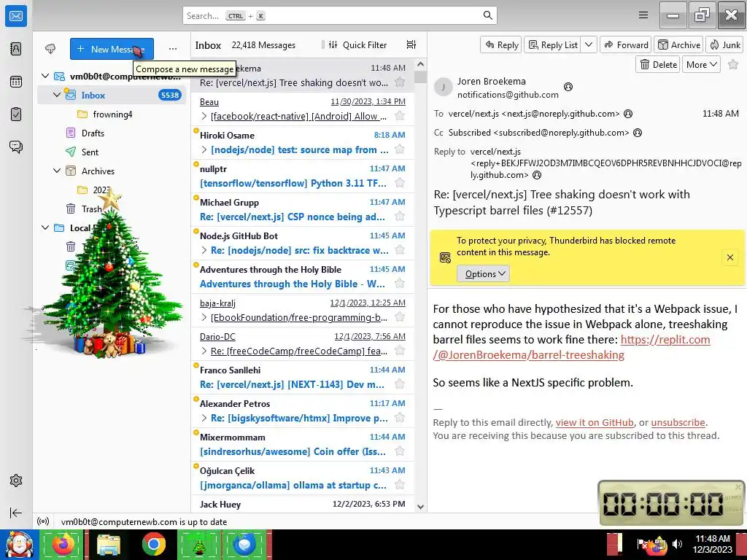This screenshot has height=560, width=747.
Task: Star the Mixermommam message
Action: point(400,451)
